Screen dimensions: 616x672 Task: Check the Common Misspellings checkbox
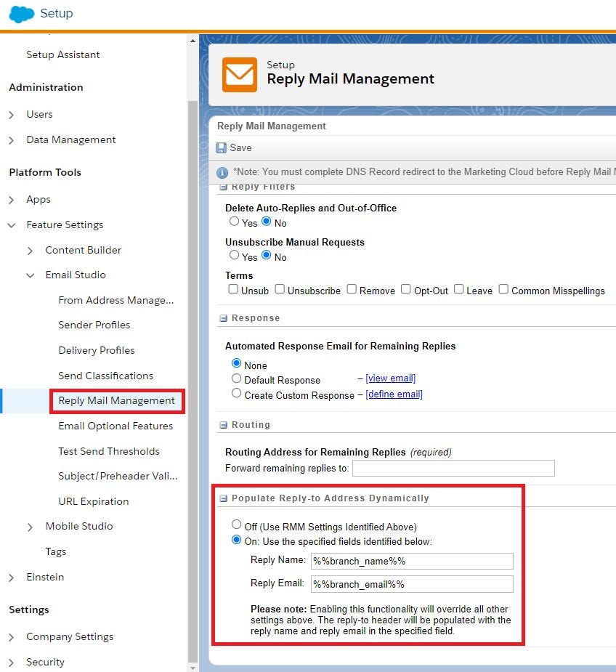tap(503, 289)
